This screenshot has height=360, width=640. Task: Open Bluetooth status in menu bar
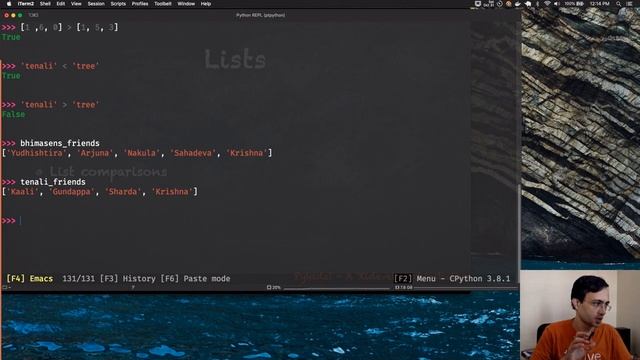coord(538,4)
